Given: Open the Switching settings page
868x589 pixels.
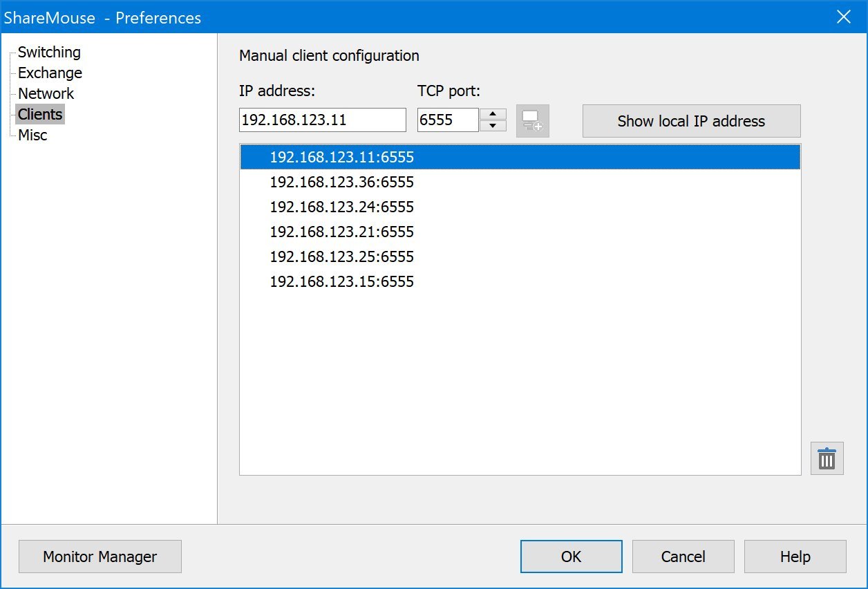Looking at the screenshot, I should (49, 52).
